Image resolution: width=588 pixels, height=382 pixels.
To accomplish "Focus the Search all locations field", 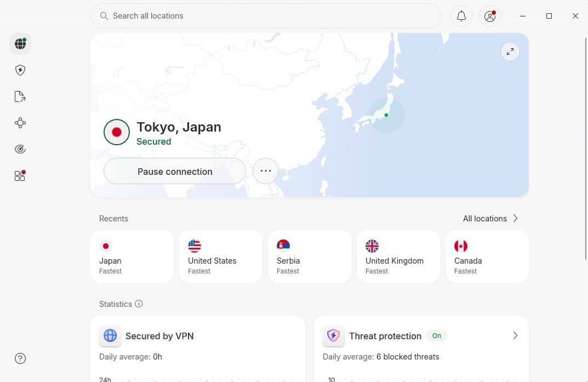I will pyautogui.click(x=266, y=16).
